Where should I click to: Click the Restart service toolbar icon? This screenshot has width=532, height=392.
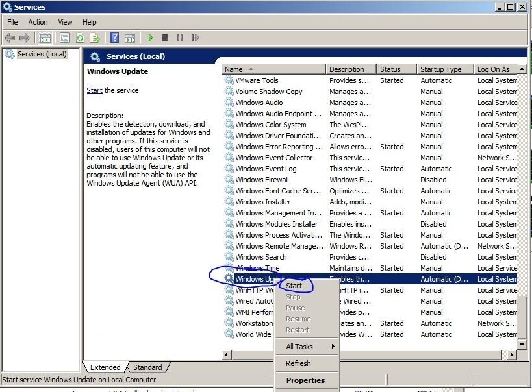194,38
